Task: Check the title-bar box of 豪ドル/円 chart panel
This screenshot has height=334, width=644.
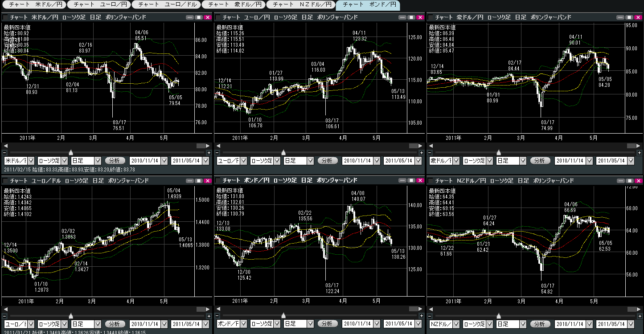Action: pyautogui.click(x=431, y=17)
